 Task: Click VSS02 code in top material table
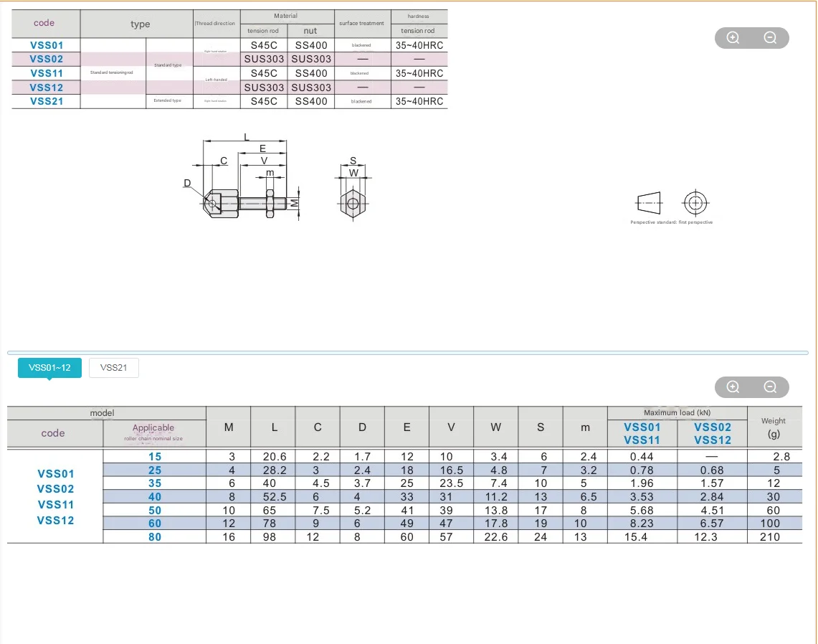[x=47, y=59]
